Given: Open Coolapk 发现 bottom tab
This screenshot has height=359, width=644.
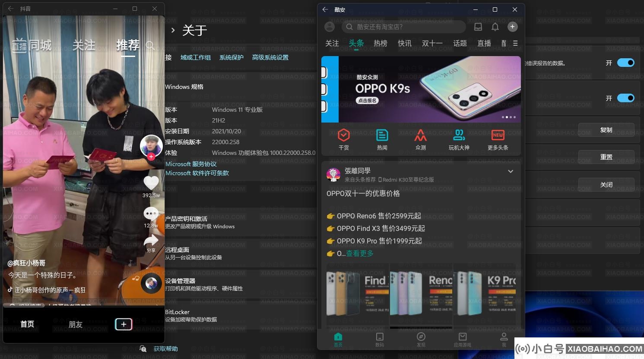Looking at the screenshot, I should click(x=421, y=340).
